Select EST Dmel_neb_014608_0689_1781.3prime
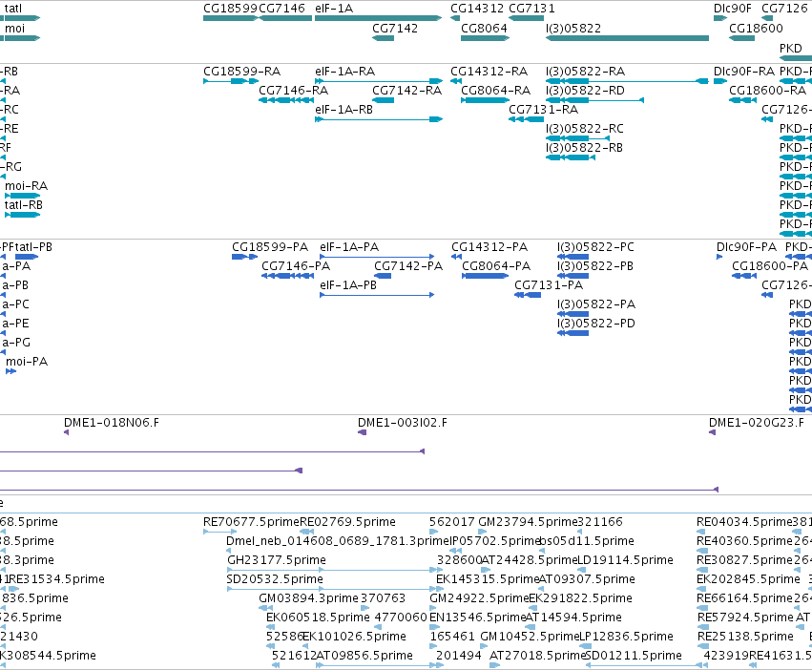 338,541
